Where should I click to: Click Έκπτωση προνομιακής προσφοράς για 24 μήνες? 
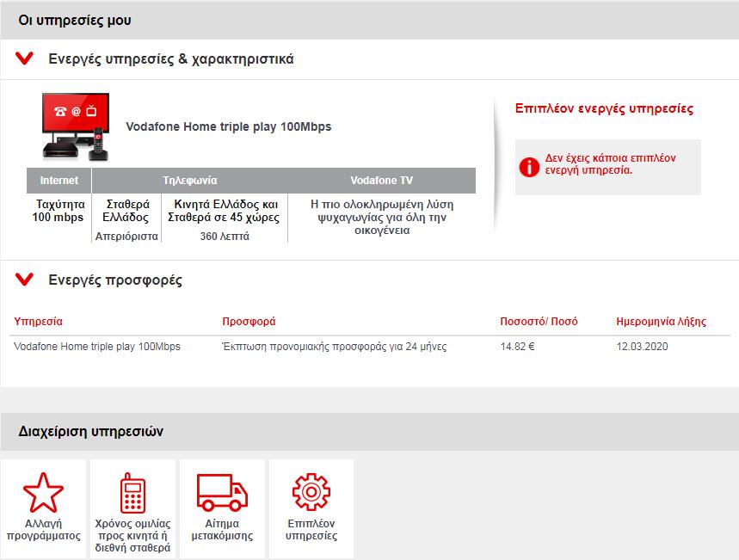pos(335,347)
